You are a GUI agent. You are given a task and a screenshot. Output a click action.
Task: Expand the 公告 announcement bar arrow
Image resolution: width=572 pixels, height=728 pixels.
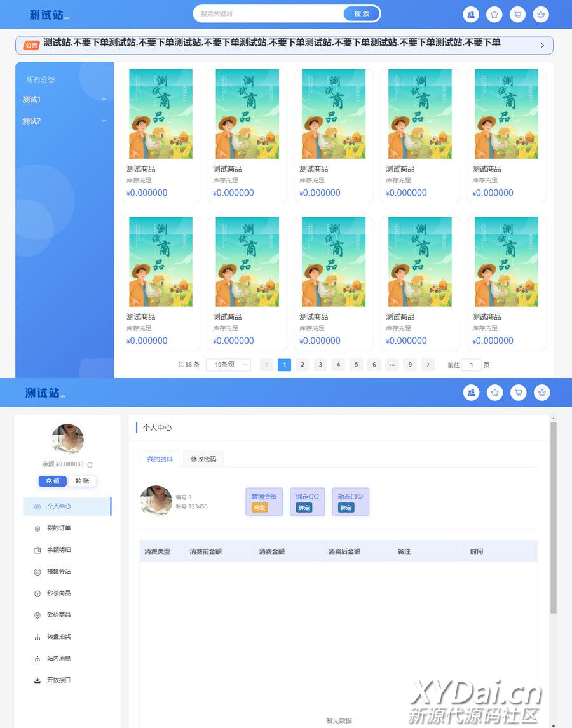pyautogui.click(x=541, y=45)
